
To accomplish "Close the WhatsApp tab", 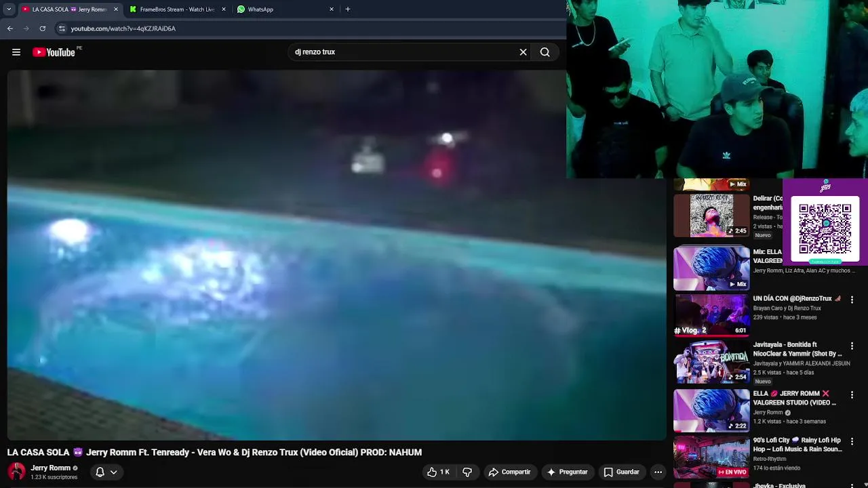I will [x=332, y=9].
